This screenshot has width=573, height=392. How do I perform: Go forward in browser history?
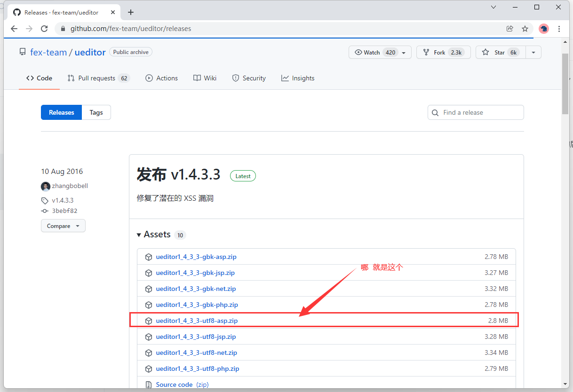pyautogui.click(x=29, y=29)
